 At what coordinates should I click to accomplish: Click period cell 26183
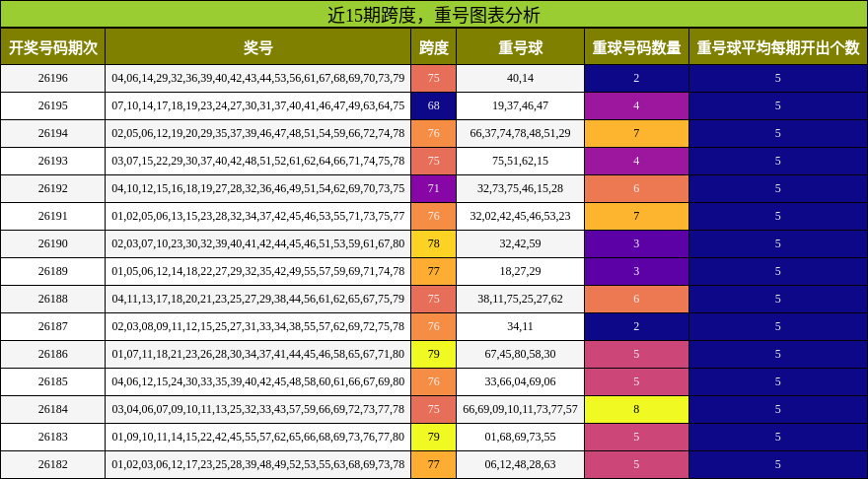52,438
